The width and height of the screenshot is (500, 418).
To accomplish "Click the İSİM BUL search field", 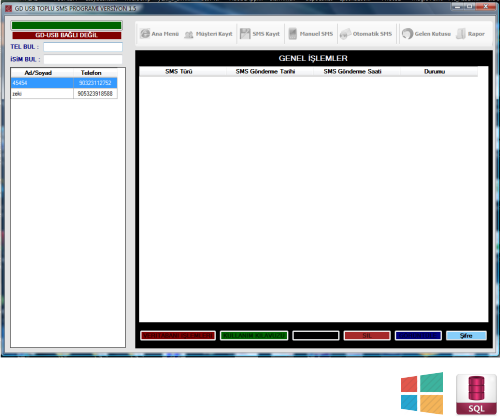I will pyautogui.click(x=83, y=59).
